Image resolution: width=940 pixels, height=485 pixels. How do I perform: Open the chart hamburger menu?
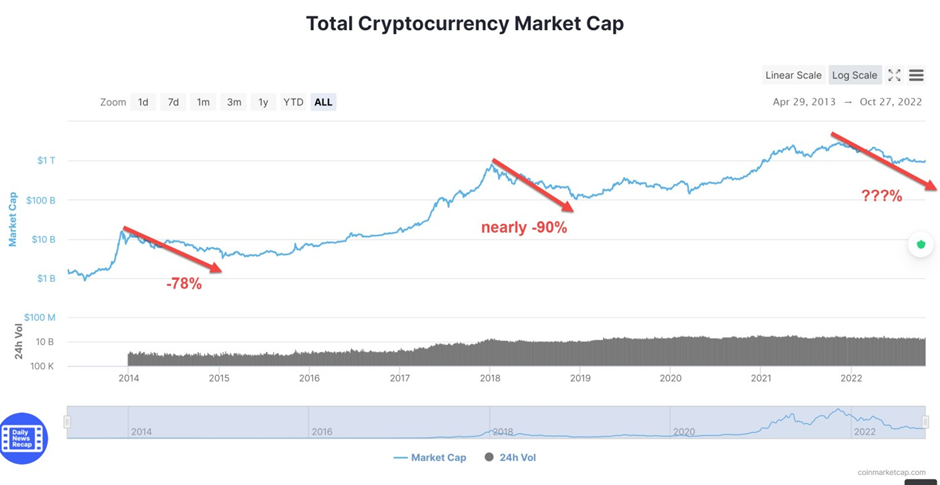pyautogui.click(x=916, y=75)
